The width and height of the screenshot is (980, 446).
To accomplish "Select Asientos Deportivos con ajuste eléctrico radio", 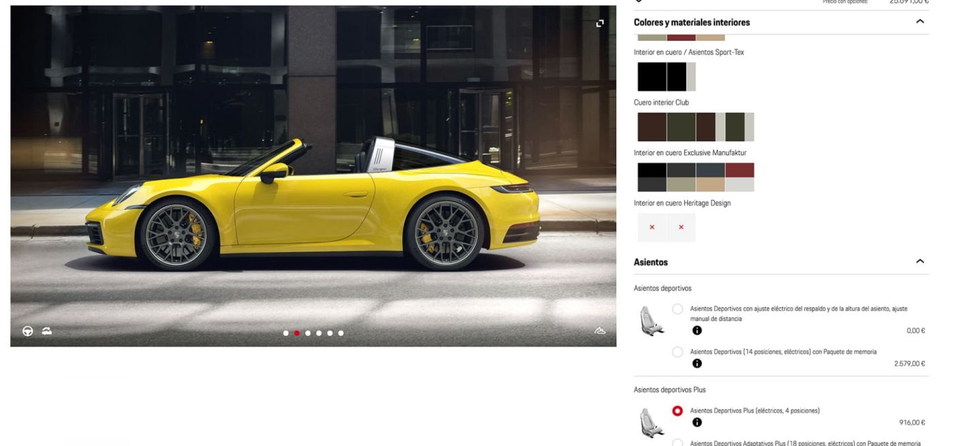I will coord(677,309).
